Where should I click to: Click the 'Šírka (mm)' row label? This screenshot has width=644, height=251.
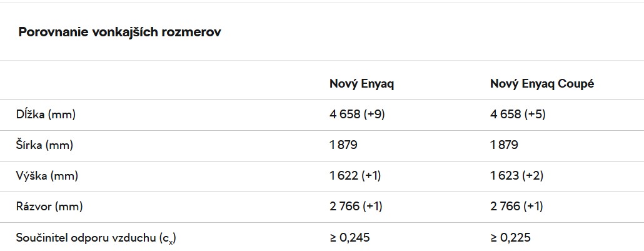(45, 145)
